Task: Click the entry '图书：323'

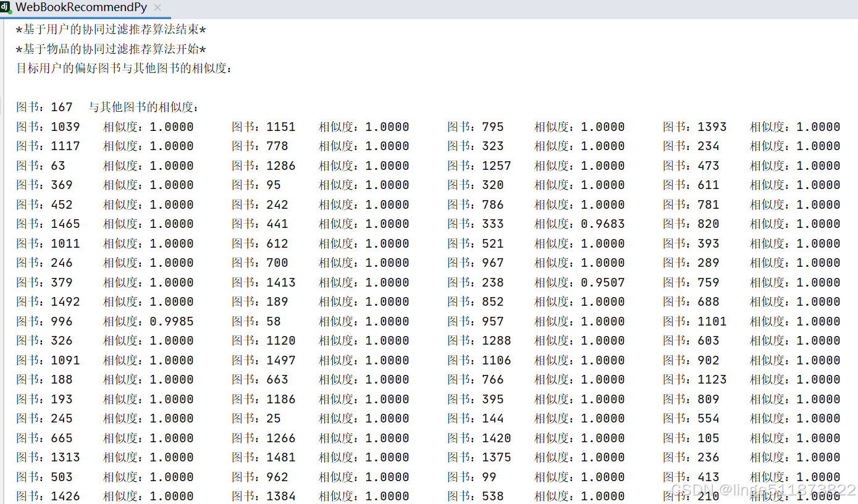Action: click(x=476, y=146)
